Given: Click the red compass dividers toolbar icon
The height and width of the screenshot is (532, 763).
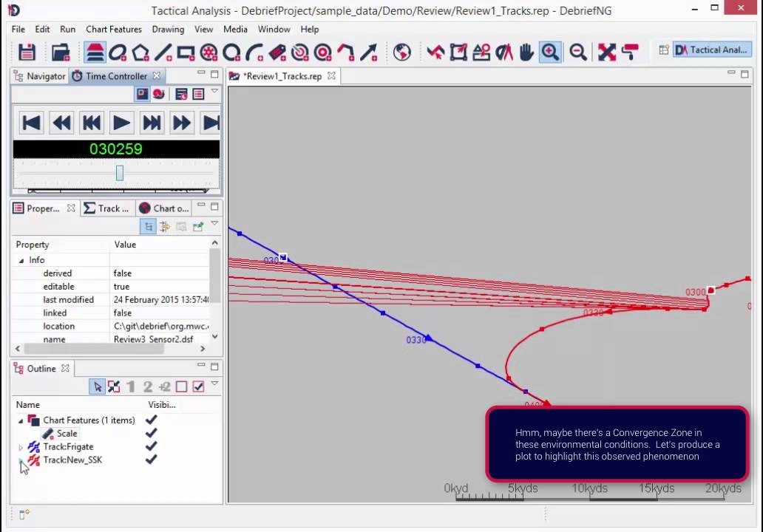Looking at the screenshot, I should tap(504, 52).
